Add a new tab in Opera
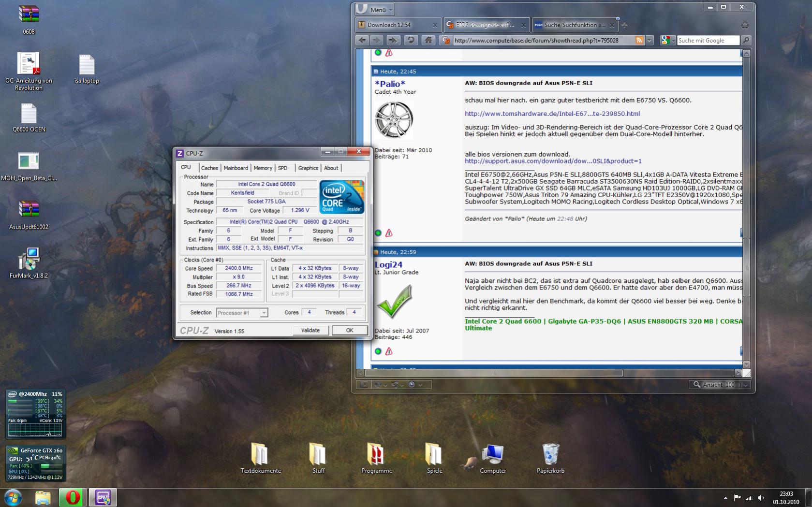Viewport: 812px width, 507px height. [x=624, y=25]
